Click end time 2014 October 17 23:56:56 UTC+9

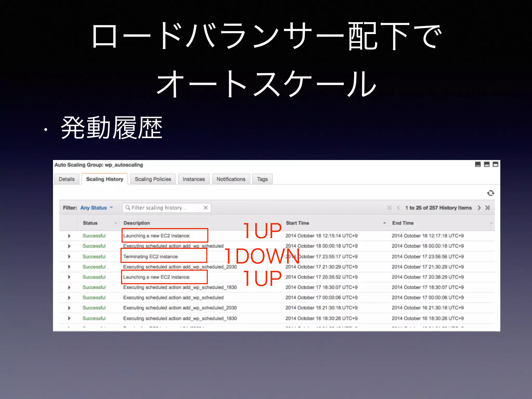(x=428, y=257)
